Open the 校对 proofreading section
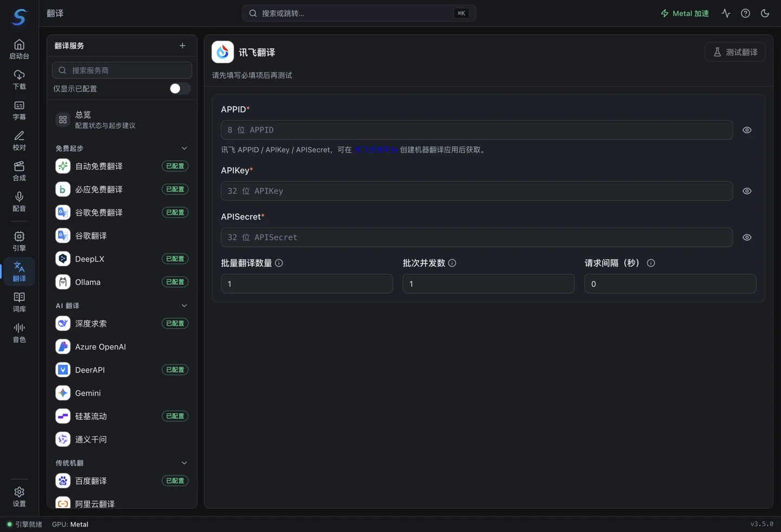The height and width of the screenshot is (532, 781). pos(20,140)
